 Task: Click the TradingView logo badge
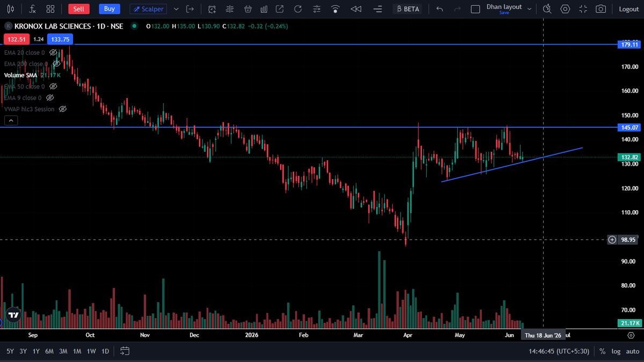pos(13,315)
